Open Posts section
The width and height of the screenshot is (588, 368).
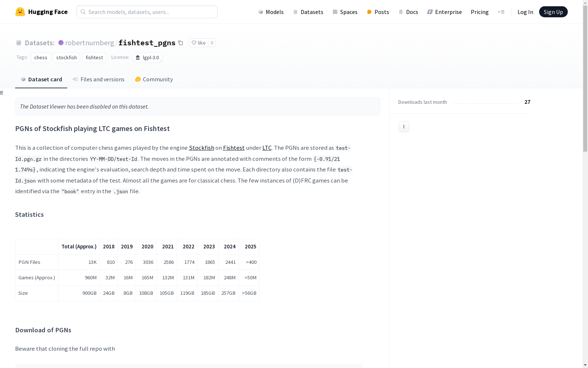click(378, 12)
